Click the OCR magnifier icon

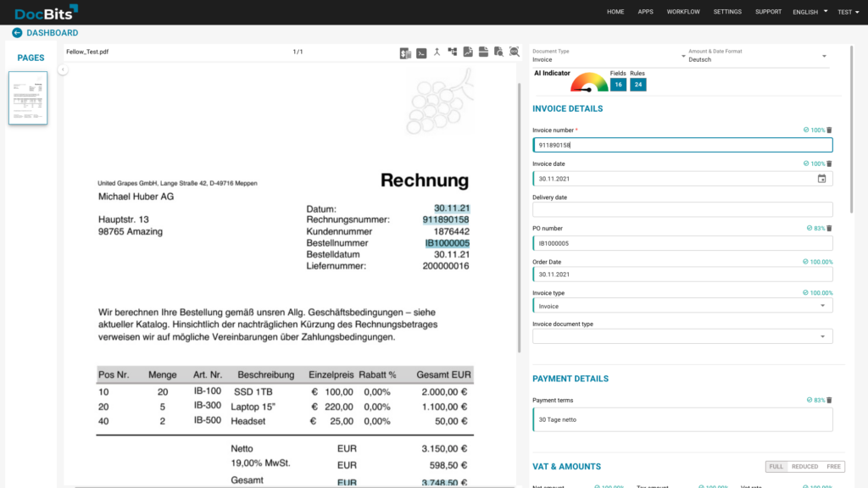click(515, 53)
